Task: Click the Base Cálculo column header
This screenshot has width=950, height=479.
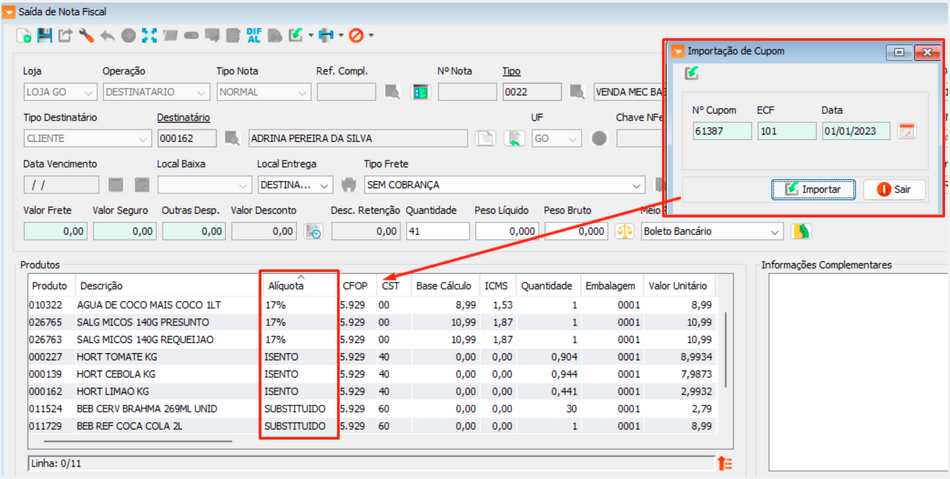Action: click(x=445, y=285)
